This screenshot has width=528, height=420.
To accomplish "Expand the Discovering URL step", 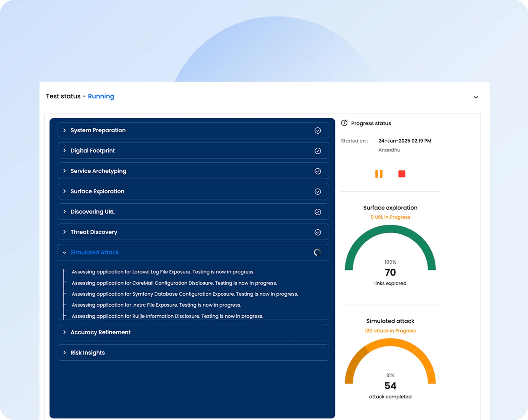I will (x=64, y=212).
